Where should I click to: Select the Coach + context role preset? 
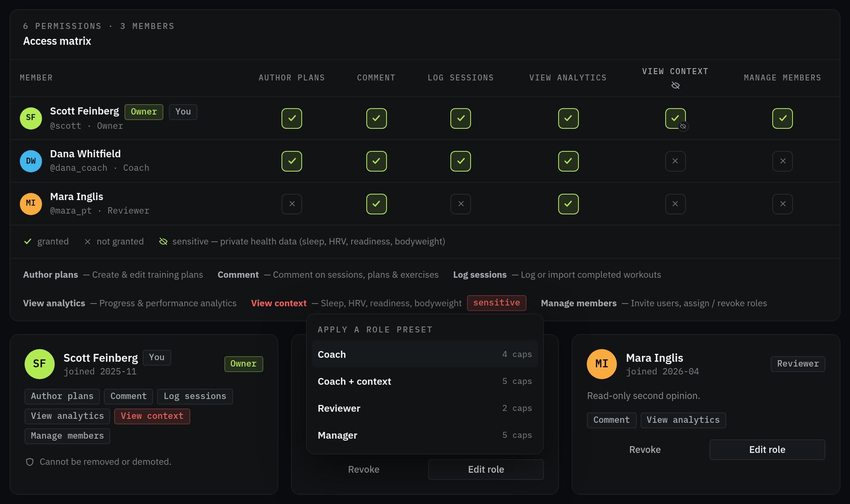(x=425, y=381)
